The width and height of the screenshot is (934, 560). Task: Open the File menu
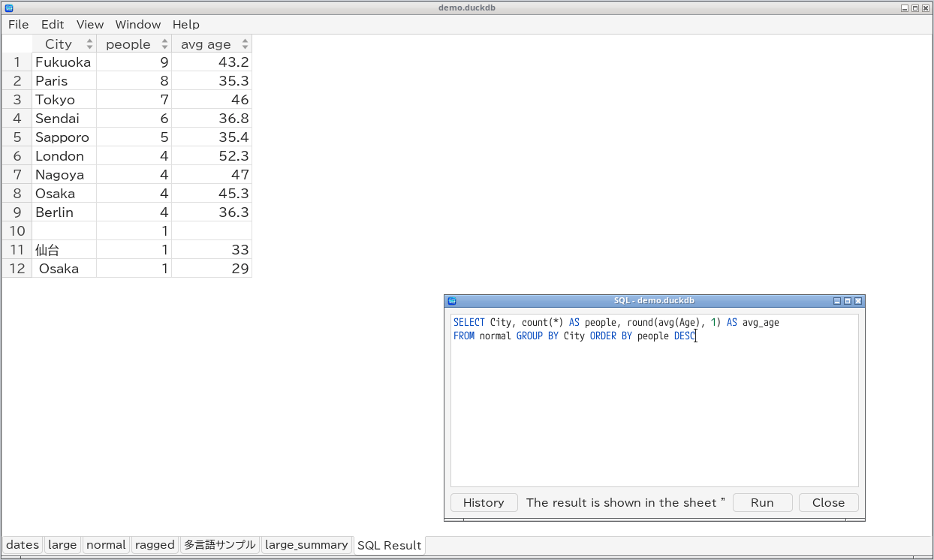pyautogui.click(x=18, y=25)
